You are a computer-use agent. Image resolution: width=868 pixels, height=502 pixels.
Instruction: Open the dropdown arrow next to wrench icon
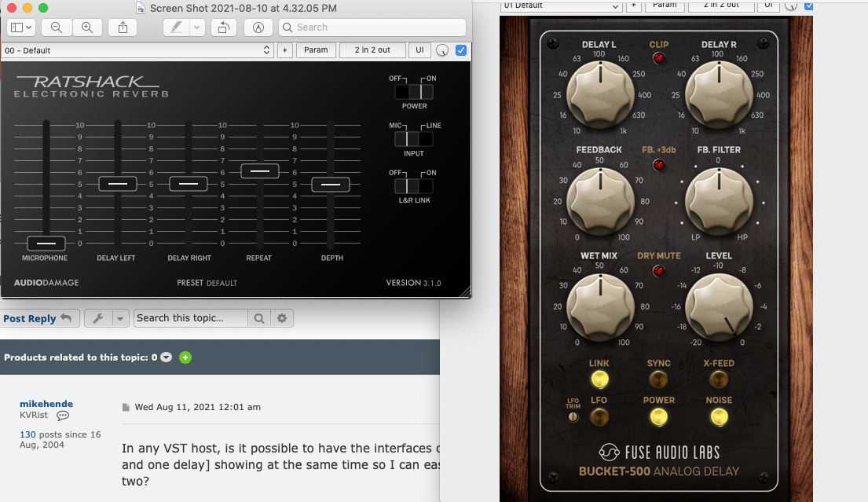click(120, 318)
